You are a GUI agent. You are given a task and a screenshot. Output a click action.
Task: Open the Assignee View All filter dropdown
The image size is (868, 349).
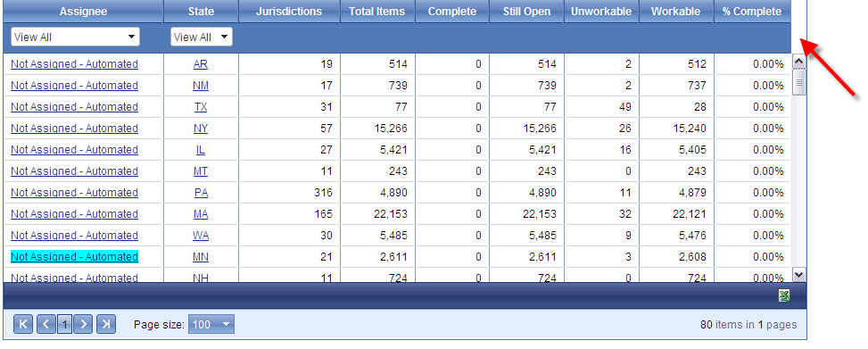75,37
